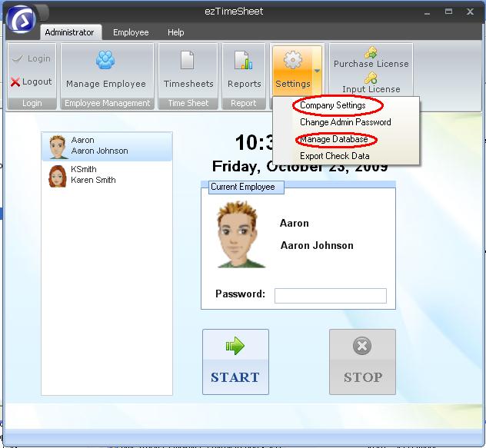Open the Reports bar chart icon
This screenshot has height=448, width=486.
pos(244,60)
